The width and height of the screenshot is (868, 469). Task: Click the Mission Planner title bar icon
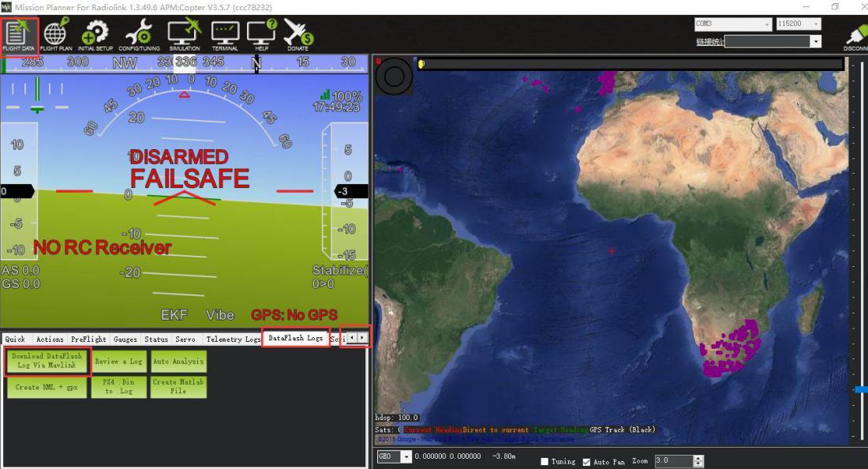6,6
